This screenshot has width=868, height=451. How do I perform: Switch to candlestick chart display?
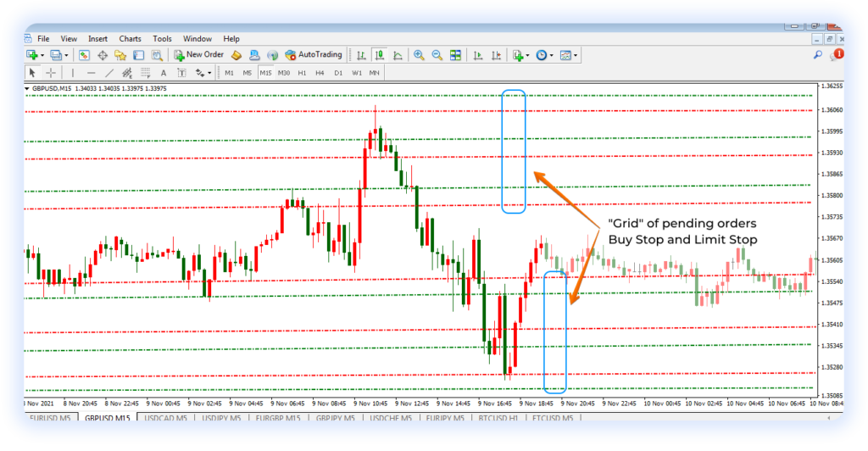tap(380, 55)
